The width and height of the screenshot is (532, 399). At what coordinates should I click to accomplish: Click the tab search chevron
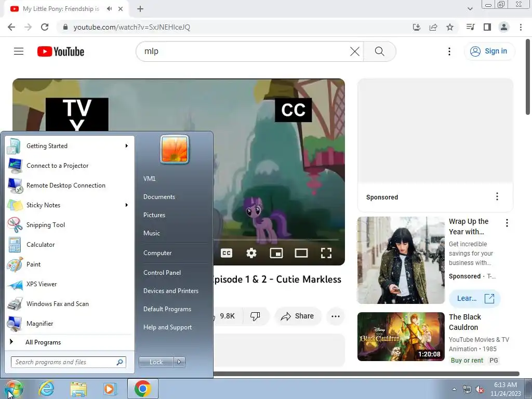pyautogui.click(x=470, y=9)
